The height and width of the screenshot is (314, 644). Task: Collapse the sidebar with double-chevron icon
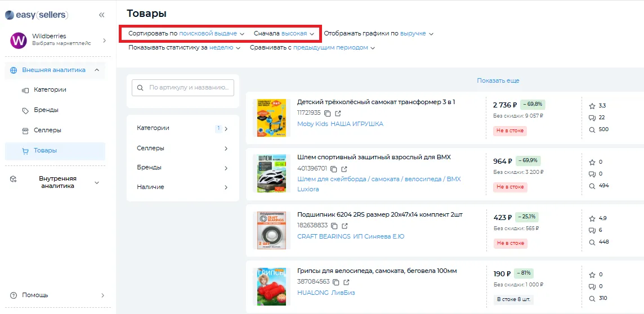(x=101, y=15)
